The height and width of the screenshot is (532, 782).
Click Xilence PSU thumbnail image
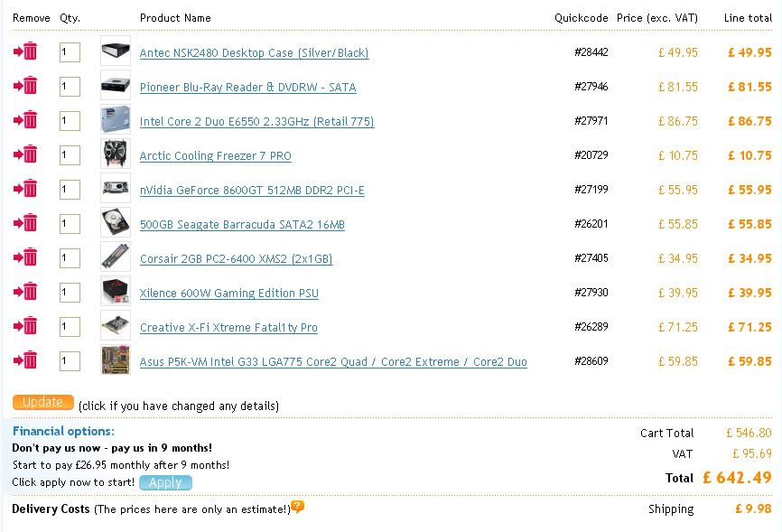(x=116, y=291)
